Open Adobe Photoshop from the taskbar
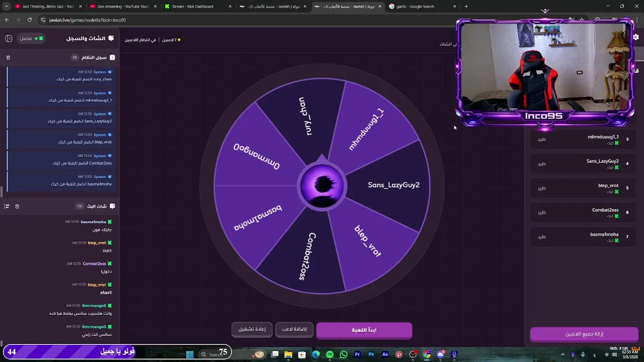644x362 pixels. click(x=371, y=354)
